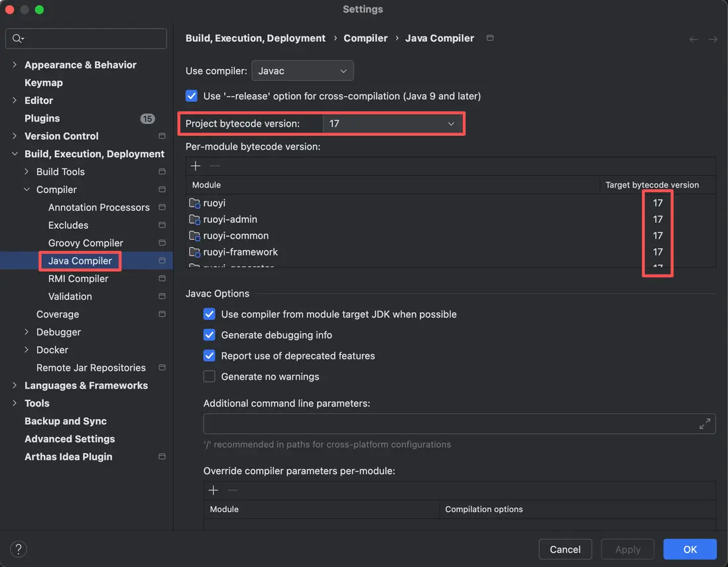Click the add override parameters plus icon
Image resolution: width=728 pixels, height=567 pixels.
pyautogui.click(x=213, y=490)
